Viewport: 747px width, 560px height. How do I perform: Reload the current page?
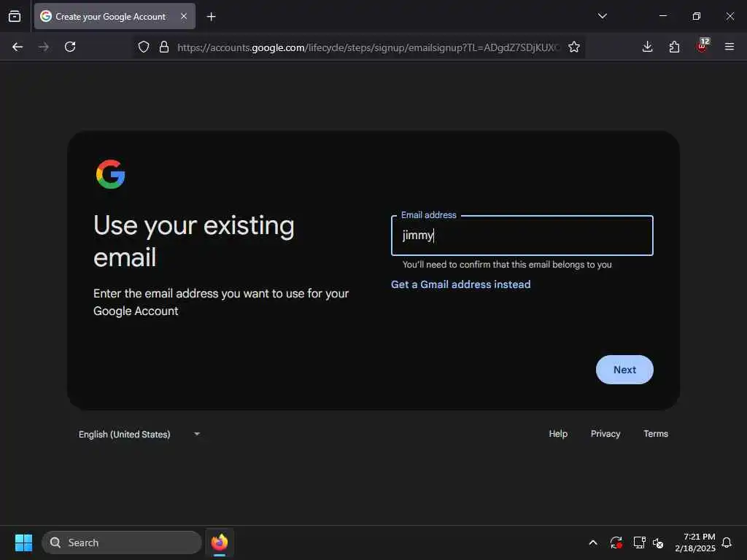(70, 47)
